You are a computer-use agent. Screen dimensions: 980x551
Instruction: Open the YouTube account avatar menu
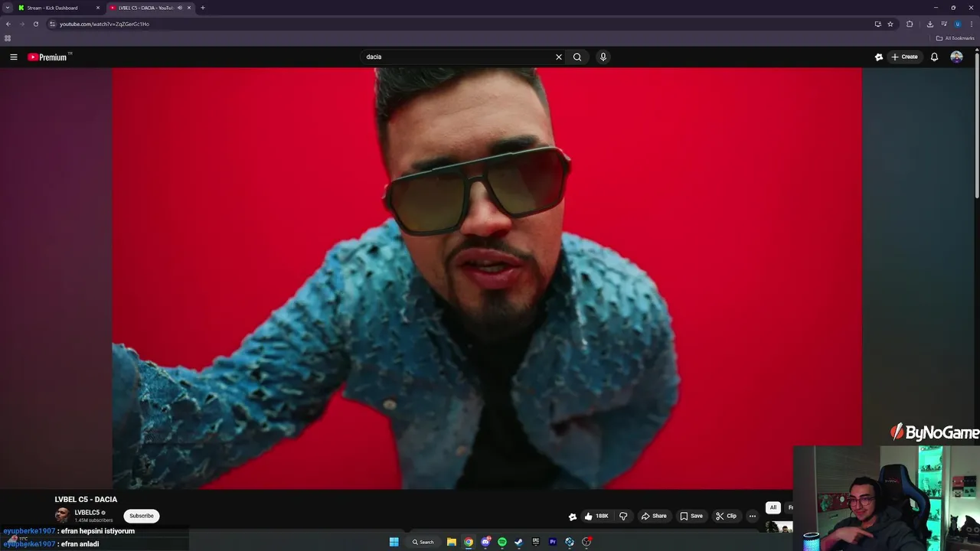956,57
